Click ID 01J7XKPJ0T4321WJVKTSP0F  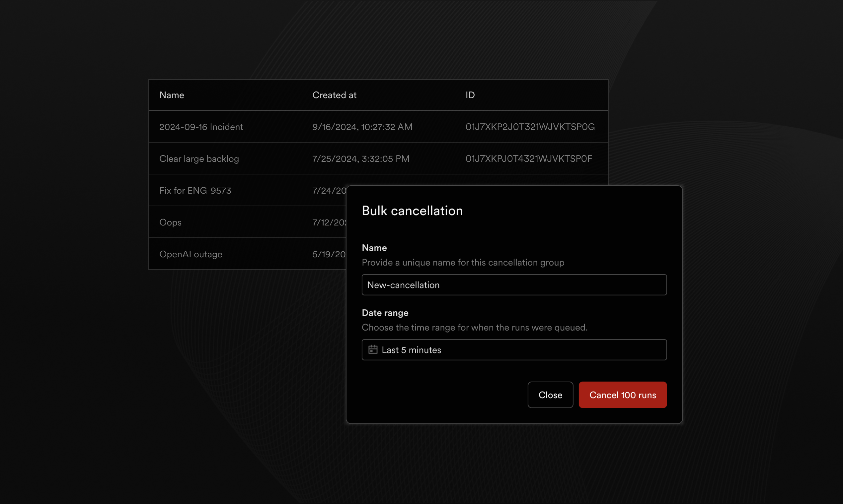tap(528, 158)
